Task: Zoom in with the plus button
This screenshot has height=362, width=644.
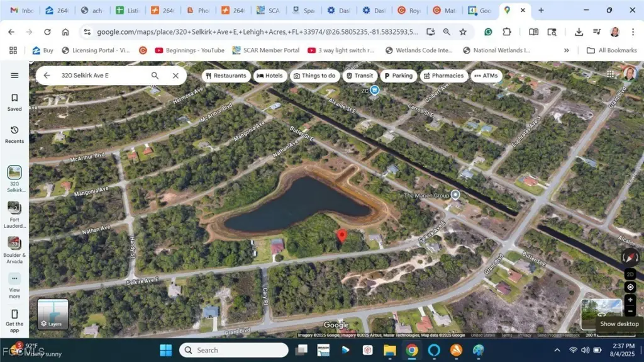Action: coord(630,300)
